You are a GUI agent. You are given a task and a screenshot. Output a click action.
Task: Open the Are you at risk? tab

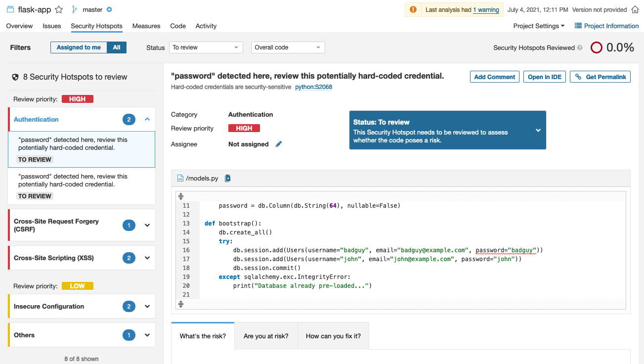(x=266, y=336)
